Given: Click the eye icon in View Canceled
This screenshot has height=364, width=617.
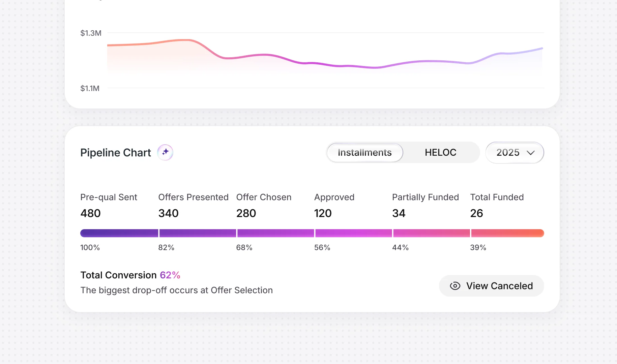Looking at the screenshot, I should 455,286.
